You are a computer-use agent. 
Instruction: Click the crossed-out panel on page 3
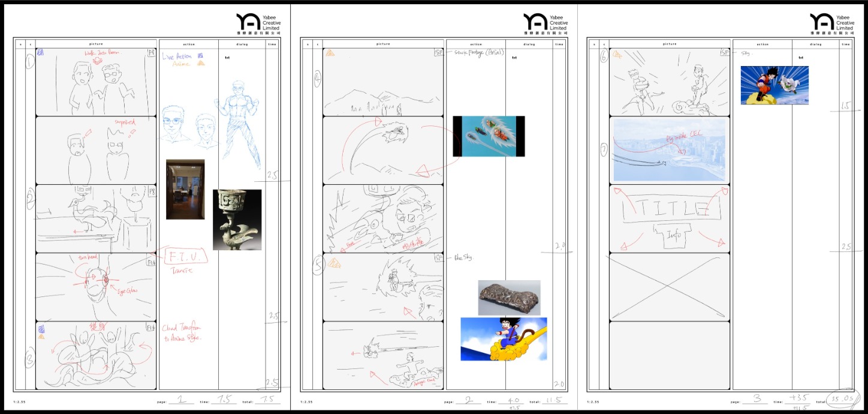(670, 287)
